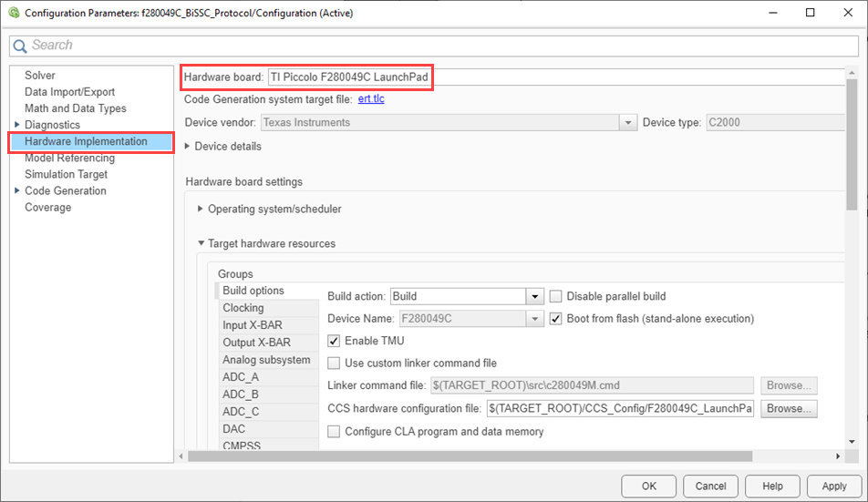The image size is (868, 502).
Task: Select Diagnostics category
Action: 52,125
